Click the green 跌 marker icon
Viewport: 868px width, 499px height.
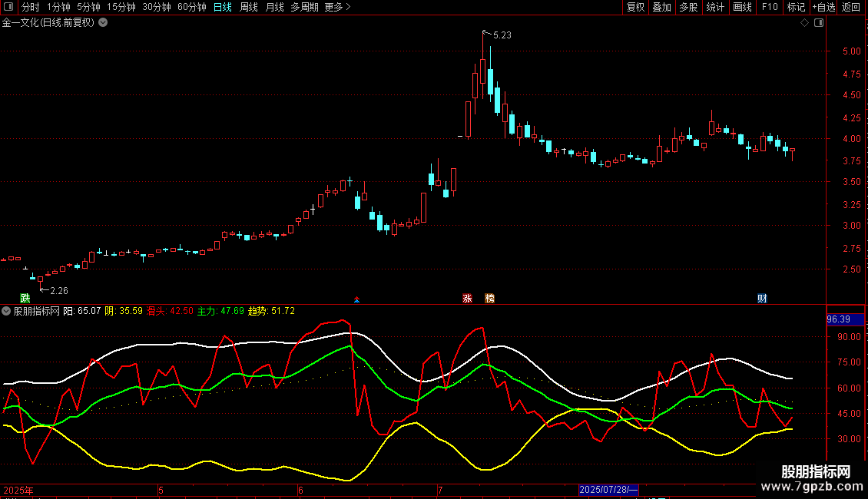click(25, 298)
